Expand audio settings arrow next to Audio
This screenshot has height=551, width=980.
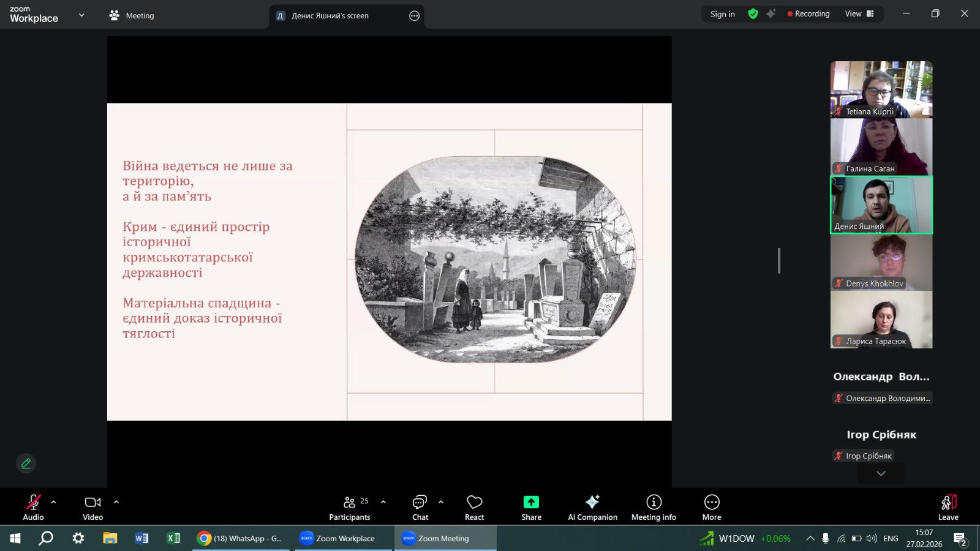click(54, 502)
